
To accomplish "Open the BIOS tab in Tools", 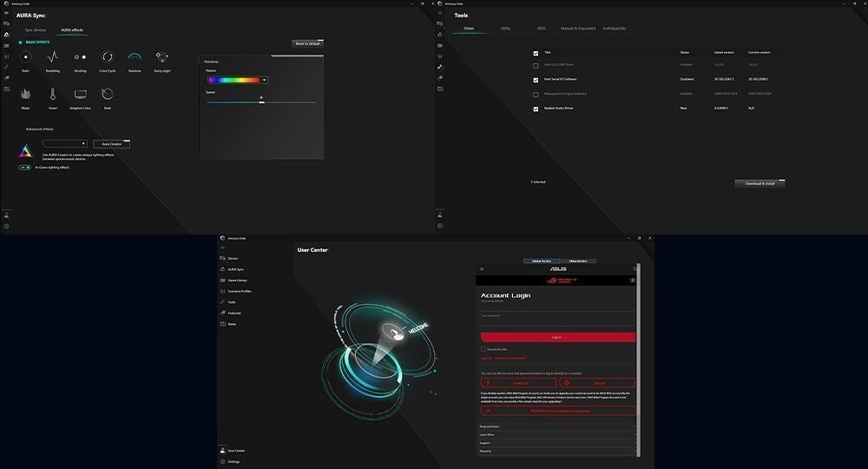I will (542, 29).
